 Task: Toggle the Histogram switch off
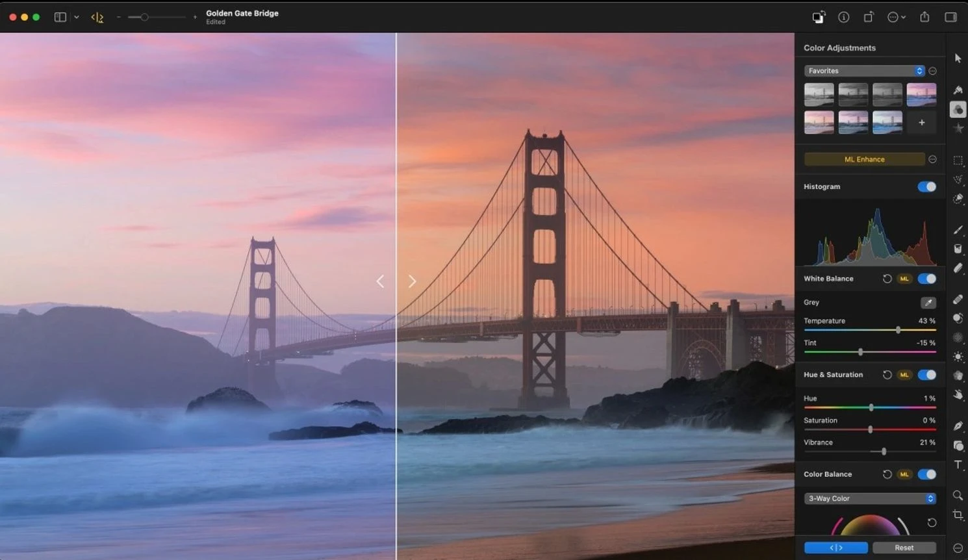click(x=927, y=186)
